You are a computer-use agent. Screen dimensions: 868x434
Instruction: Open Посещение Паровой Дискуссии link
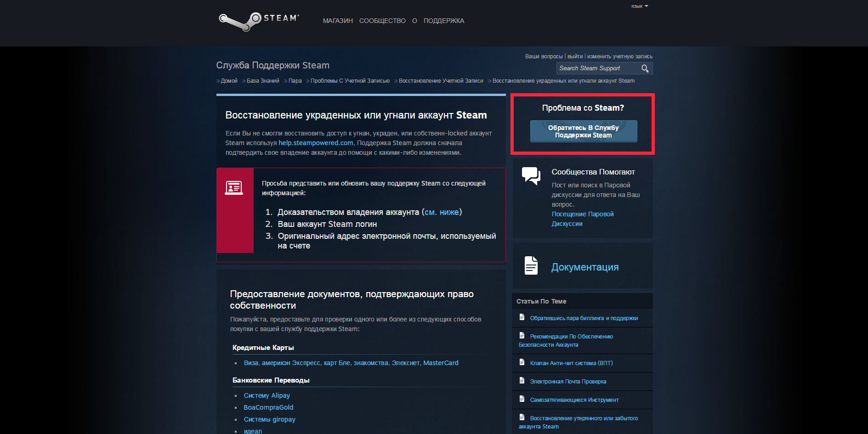click(583, 219)
